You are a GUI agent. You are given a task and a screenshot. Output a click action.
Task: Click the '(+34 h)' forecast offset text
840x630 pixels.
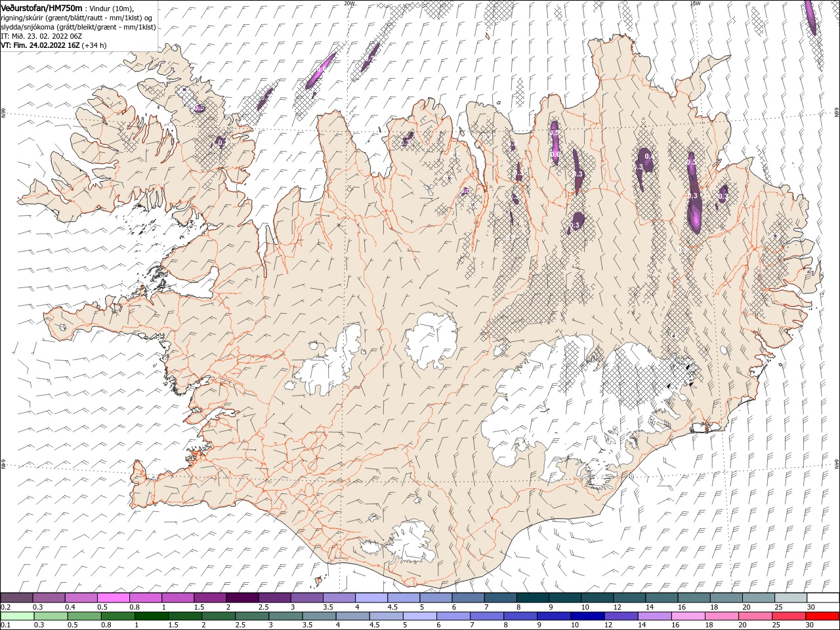point(94,45)
